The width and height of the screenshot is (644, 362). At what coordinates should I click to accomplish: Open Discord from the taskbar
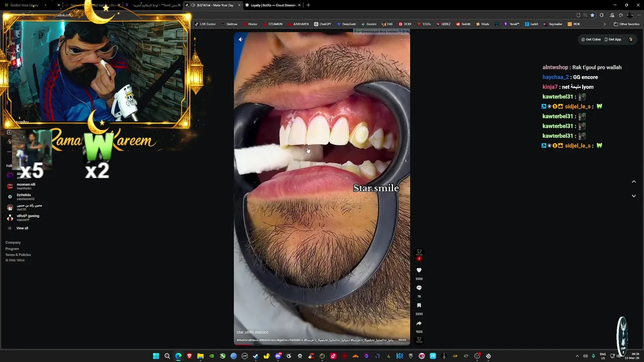pyautogui.click(x=278, y=356)
